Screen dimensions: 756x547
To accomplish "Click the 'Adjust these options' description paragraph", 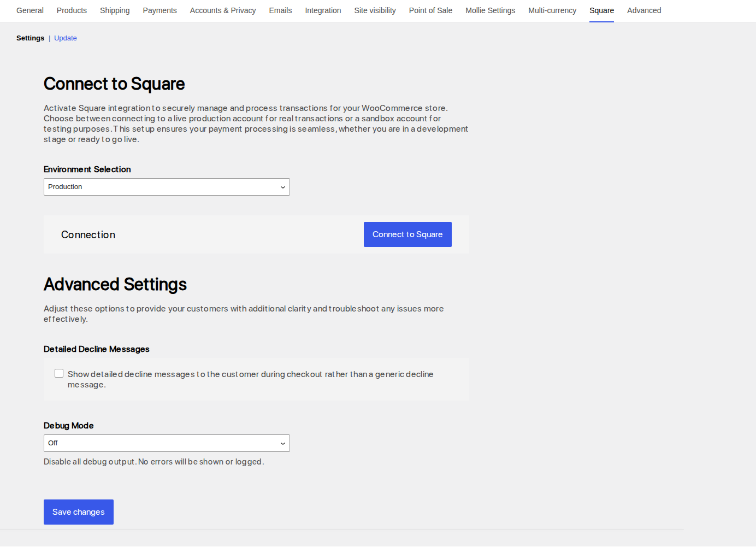I will (x=244, y=314).
